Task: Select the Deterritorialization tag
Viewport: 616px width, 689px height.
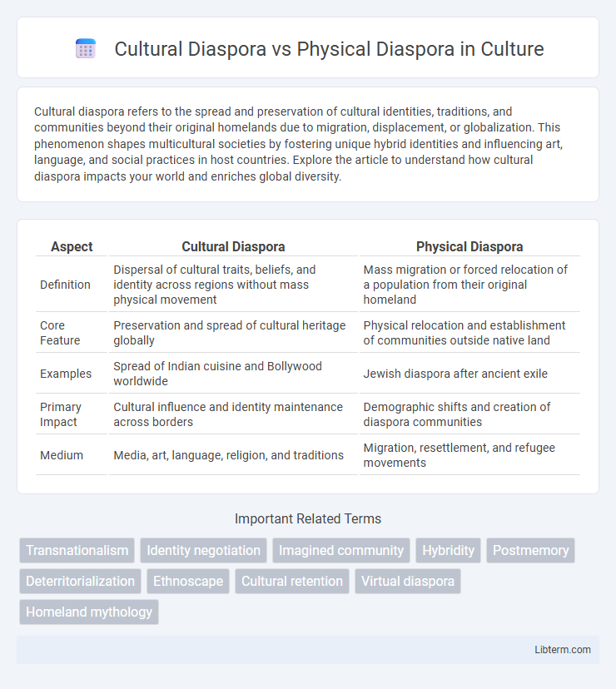Action: click(x=80, y=581)
